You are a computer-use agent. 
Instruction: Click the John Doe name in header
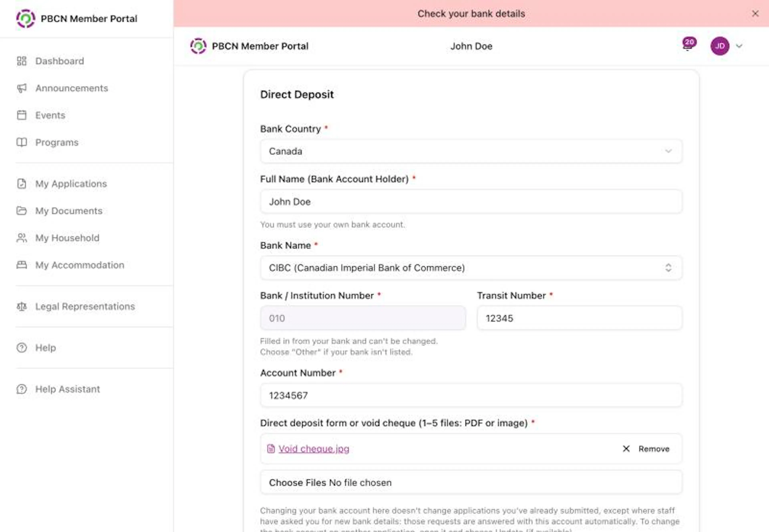tap(471, 46)
